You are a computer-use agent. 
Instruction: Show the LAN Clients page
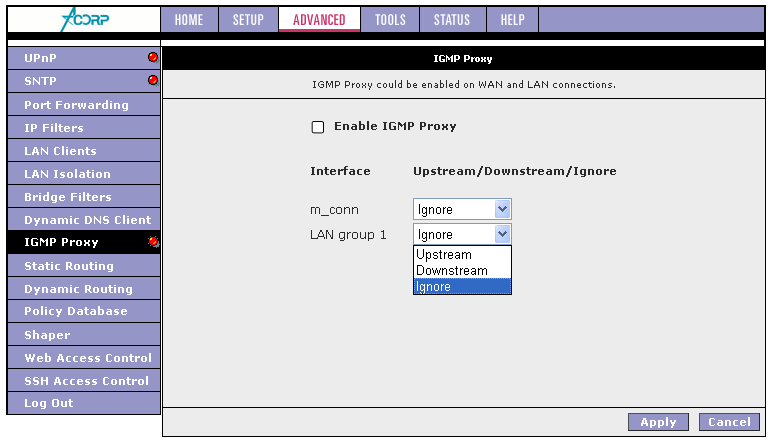click(84, 150)
